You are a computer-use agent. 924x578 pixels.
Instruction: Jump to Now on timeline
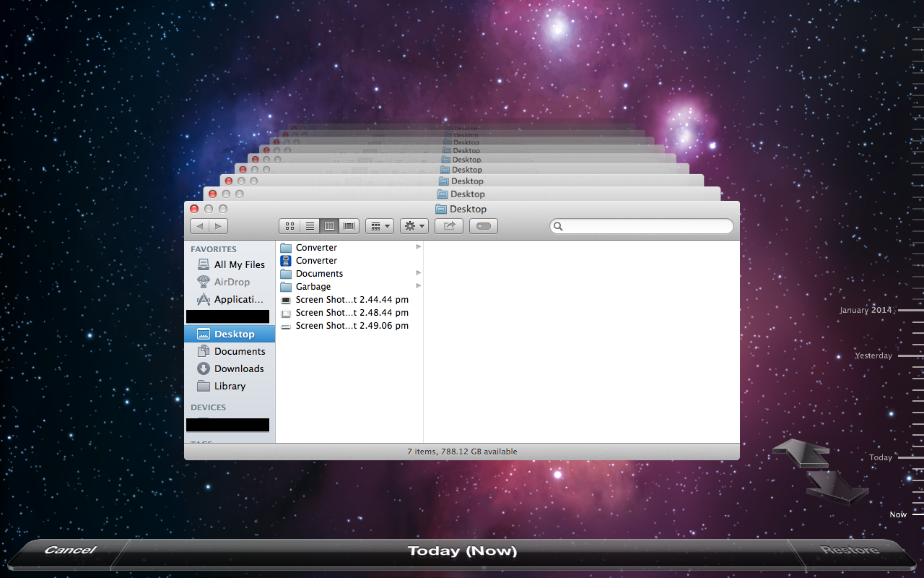pos(898,514)
